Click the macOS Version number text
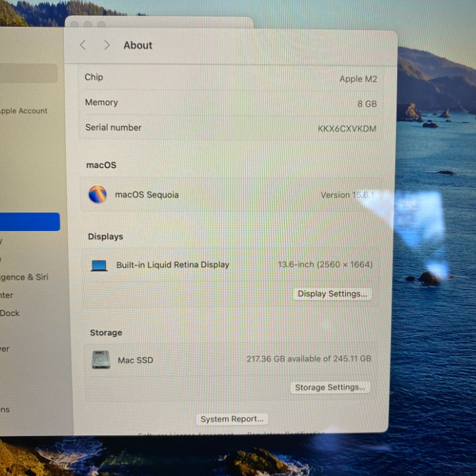 click(346, 195)
